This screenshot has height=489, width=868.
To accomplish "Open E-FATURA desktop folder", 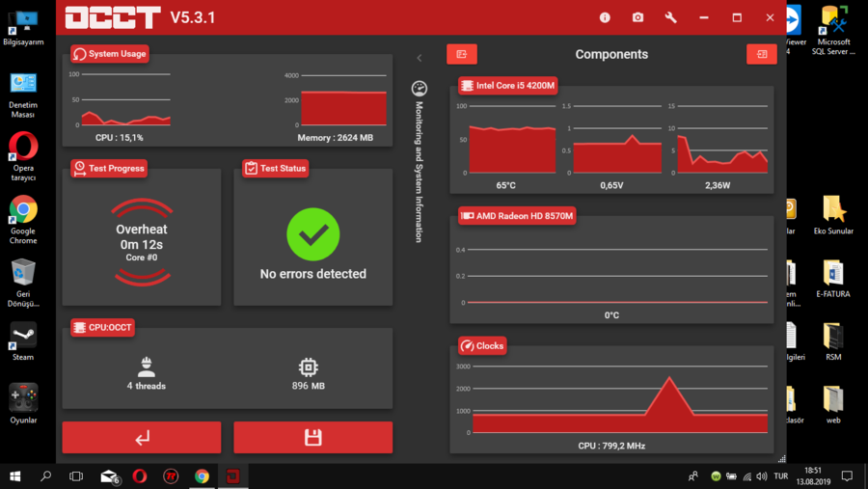I will click(833, 278).
